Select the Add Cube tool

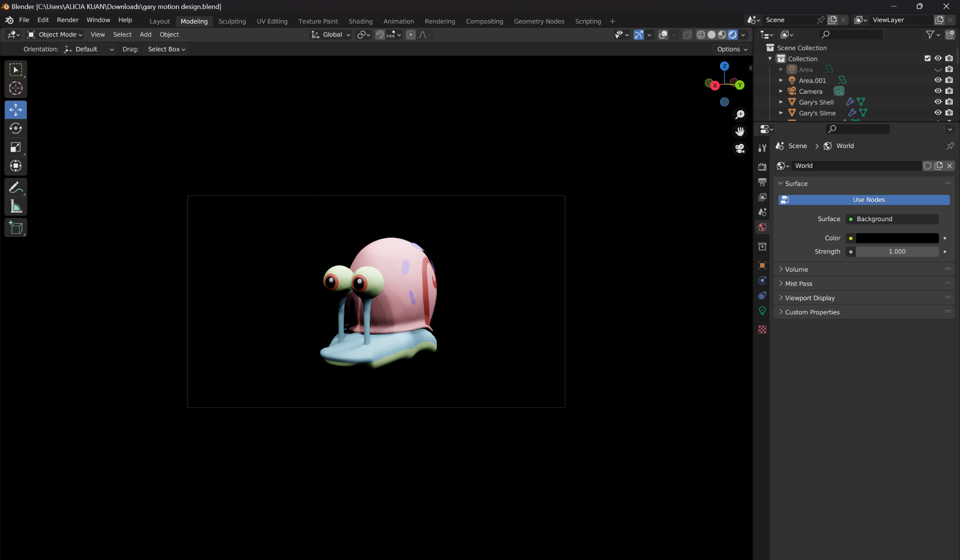coord(15,228)
